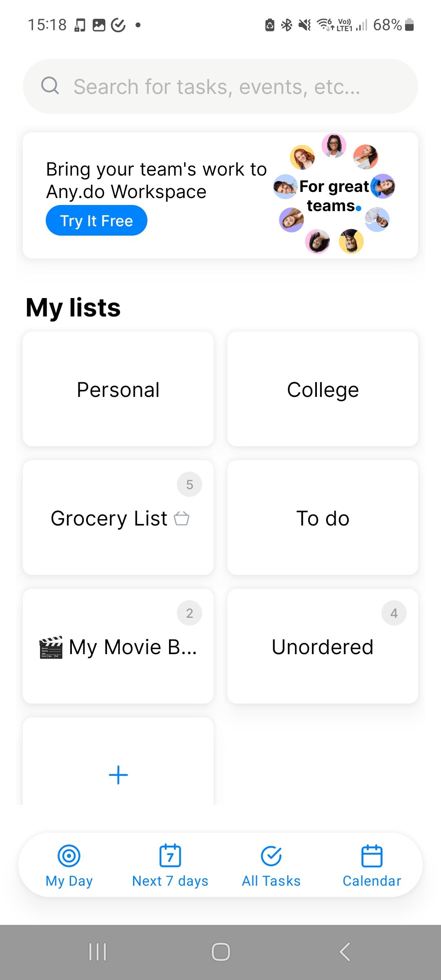Open the To do list card
This screenshot has height=980, width=441.
tap(323, 518)
